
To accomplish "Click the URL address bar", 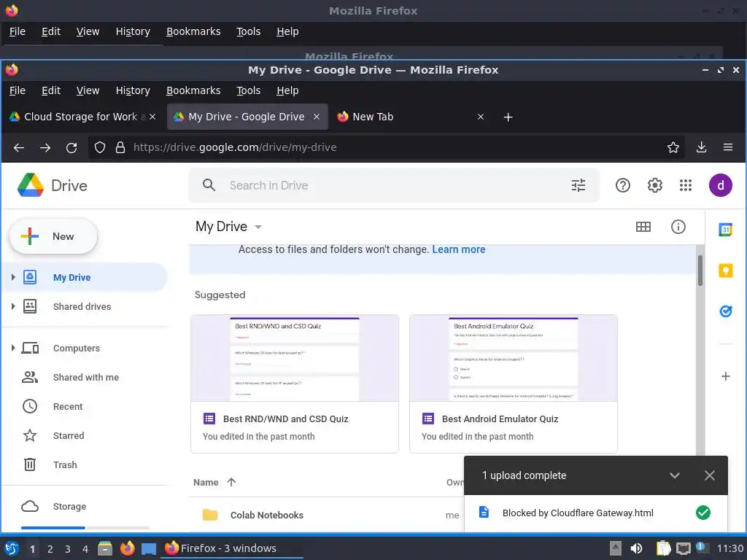I will (x=387, y=147).
